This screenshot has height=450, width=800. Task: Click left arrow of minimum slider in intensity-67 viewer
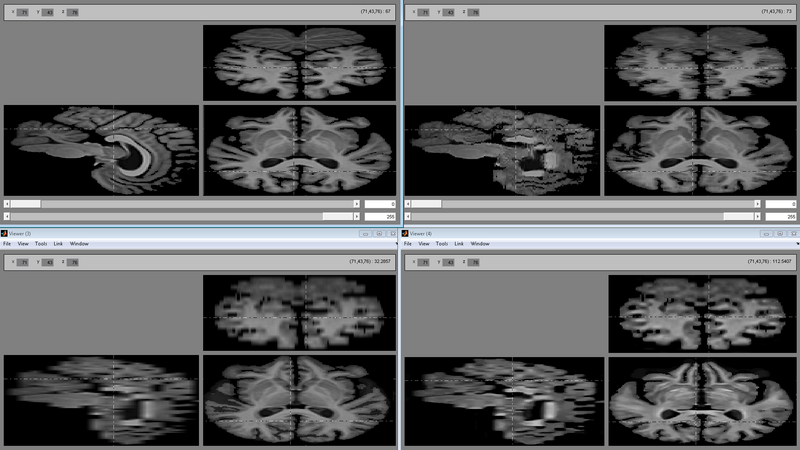pos(8,204)
